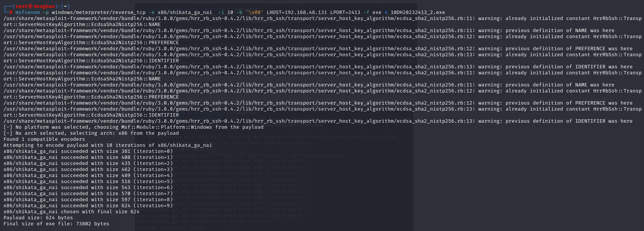Image resolution: width=644 pixels, height=231 pixels.
Task: Click the '\x00' bad character argument
Action: coord(254,12)
